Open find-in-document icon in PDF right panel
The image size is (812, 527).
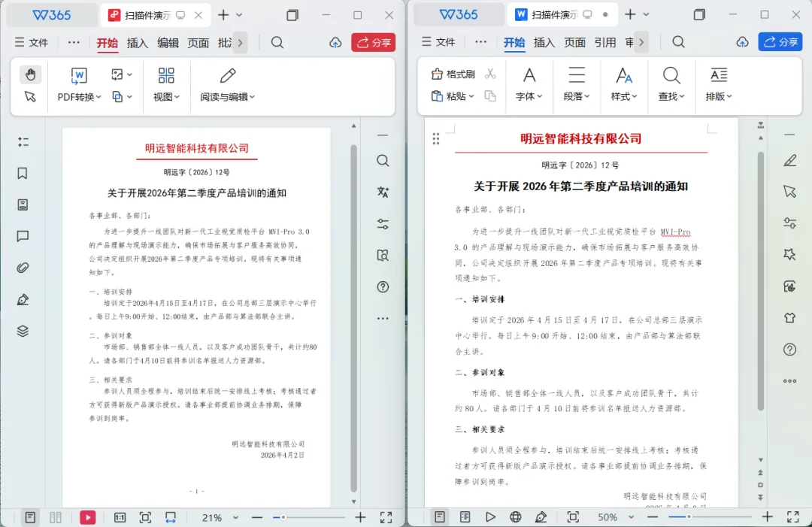tap(383, 255)
